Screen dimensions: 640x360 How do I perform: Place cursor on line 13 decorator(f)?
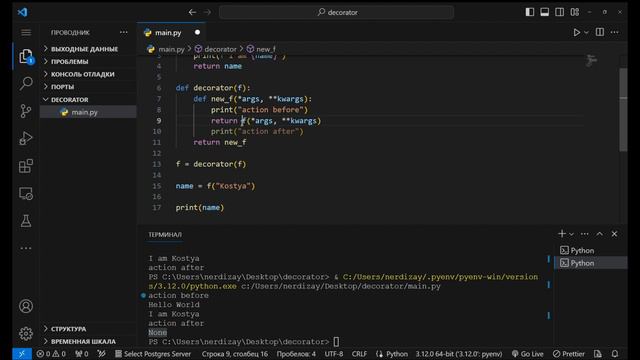(220, 164)
